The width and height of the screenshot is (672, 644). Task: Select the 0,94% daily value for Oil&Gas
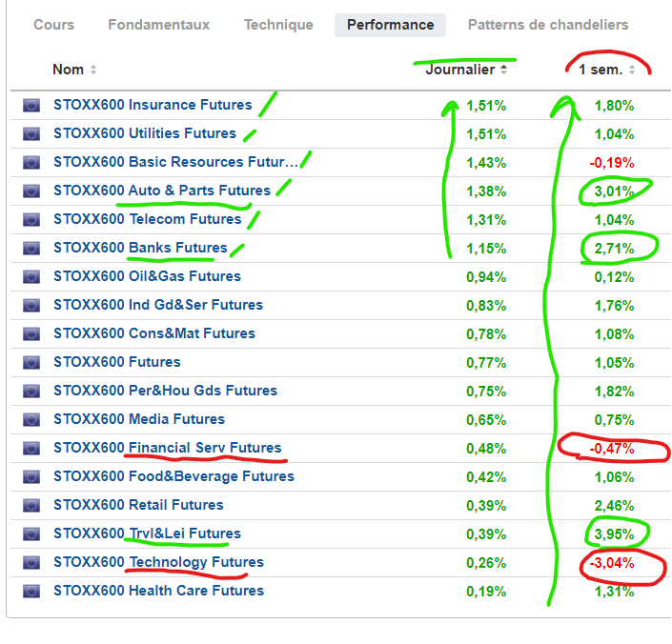(x=486, y=277)
